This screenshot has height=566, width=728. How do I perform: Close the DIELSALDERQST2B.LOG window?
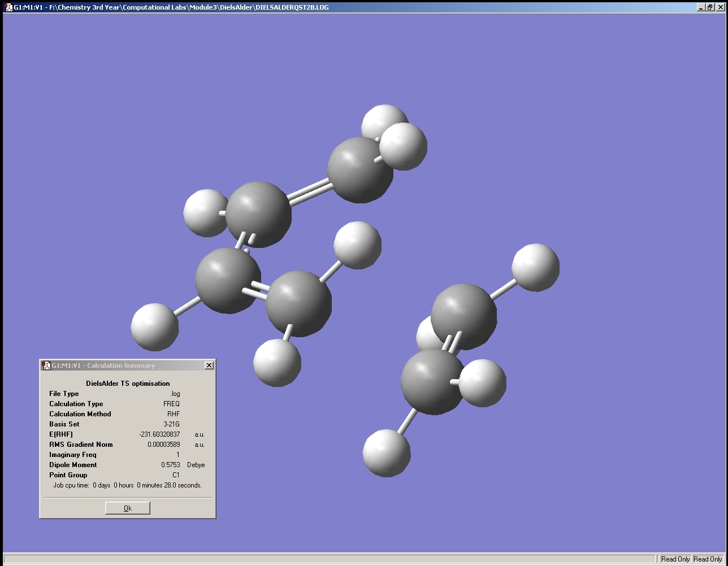720,7
